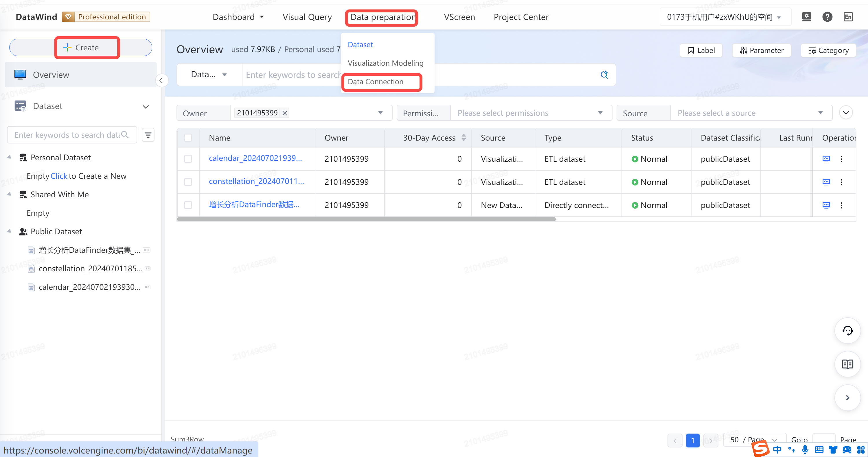Screen dimensions: 868x457
Task: Open more options for the calendar dataset row
Action: point(841,159)
